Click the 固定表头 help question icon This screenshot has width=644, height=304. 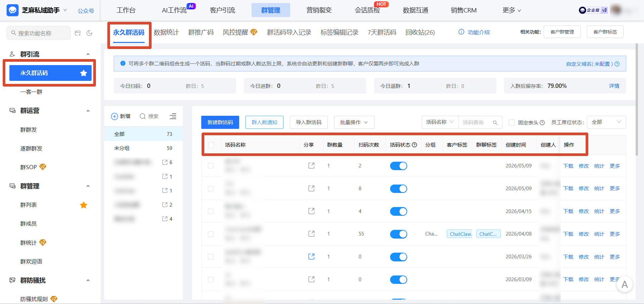(542, 123)
